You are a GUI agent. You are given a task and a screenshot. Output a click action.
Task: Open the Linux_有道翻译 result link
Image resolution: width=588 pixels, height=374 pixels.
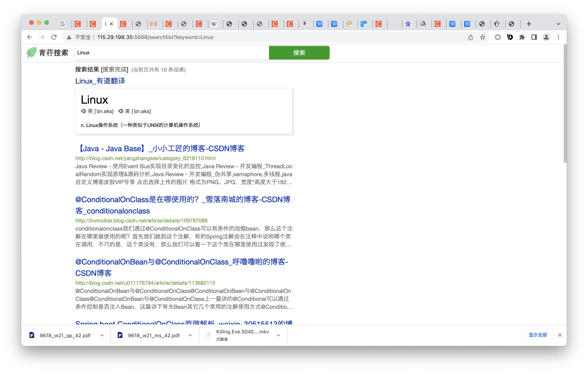pos(100,81)
